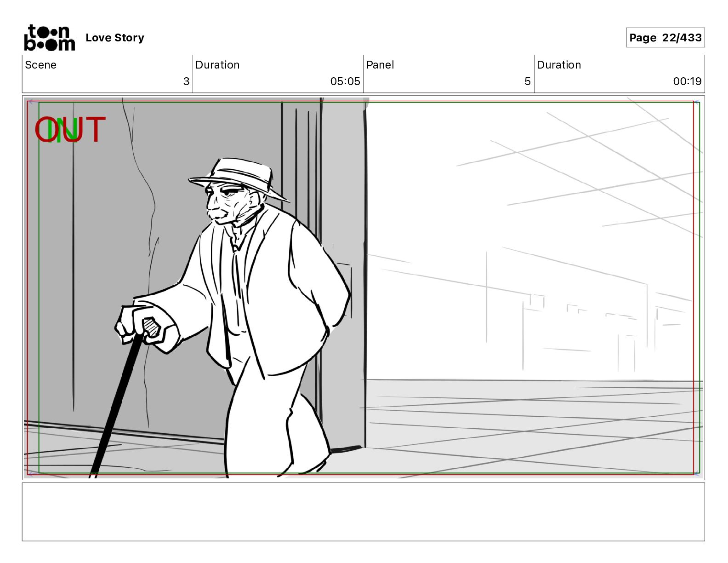Image resolution: width=728 pixels, height=563 pixels.
Task: Select the 'Love Story' project title
Action: pyautogui.click(x=115, y=38)
